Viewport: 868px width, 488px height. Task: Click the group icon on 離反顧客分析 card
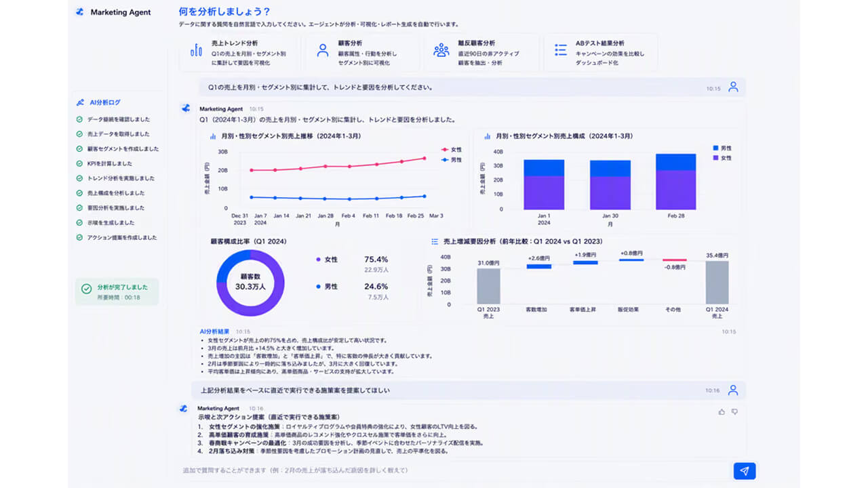tap(441, 50)
